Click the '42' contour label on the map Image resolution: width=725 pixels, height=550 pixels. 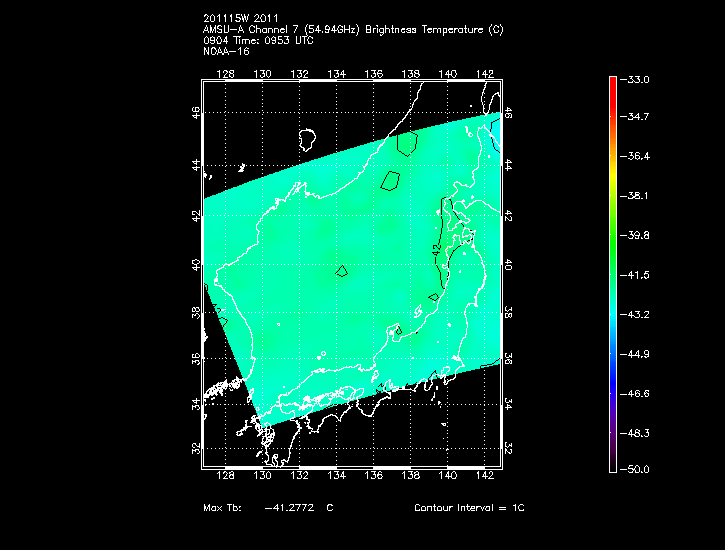tap(436, 250)
